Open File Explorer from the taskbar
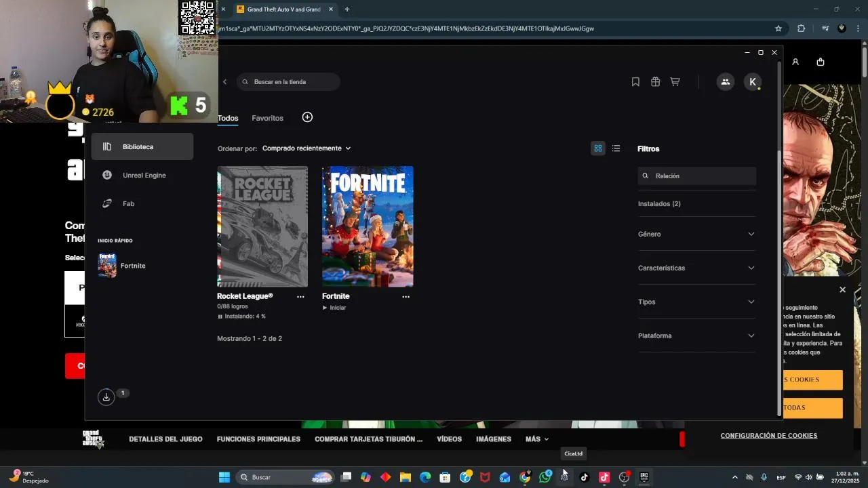 tap(406, 477)
